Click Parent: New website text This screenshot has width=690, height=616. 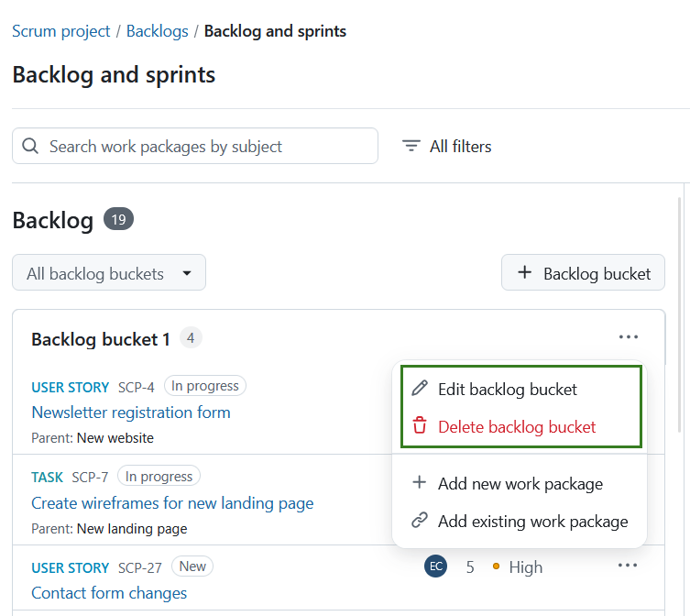coord(93,438)
